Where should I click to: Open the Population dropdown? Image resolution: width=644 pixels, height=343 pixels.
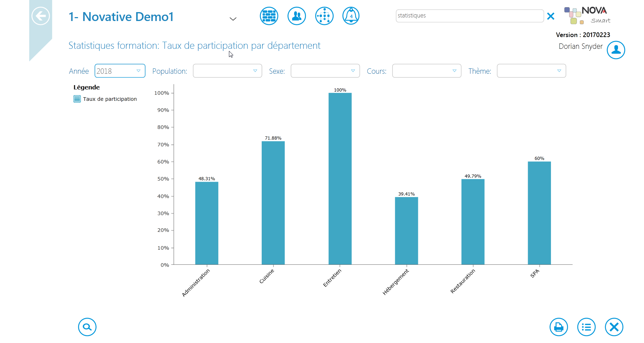coord(228,71)
